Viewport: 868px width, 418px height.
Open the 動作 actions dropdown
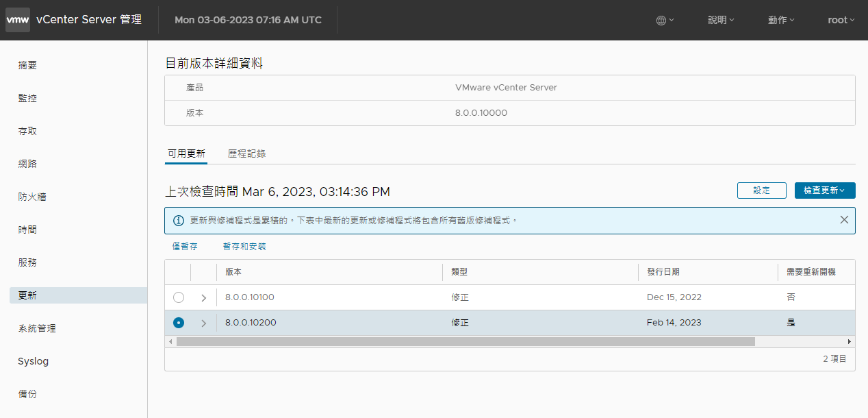781,20
